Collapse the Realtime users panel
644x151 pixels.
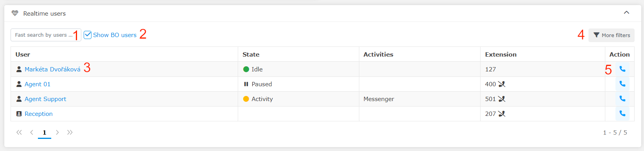point(626,12)
